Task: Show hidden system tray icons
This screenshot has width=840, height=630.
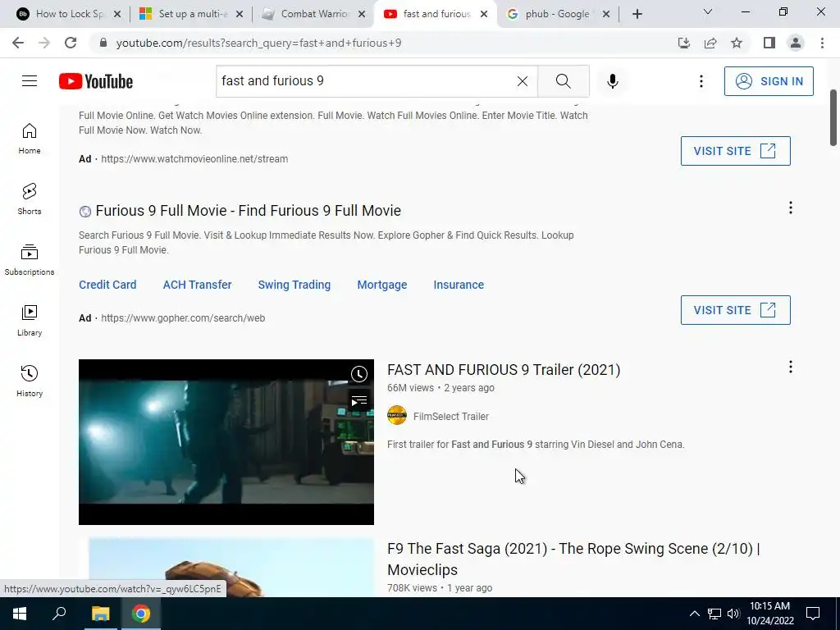Action: click(x=694, y=614)
